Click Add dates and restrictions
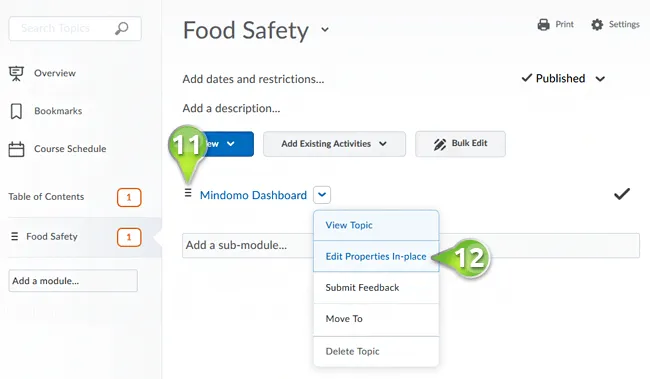650x379 pixels. tap(253, 79)
